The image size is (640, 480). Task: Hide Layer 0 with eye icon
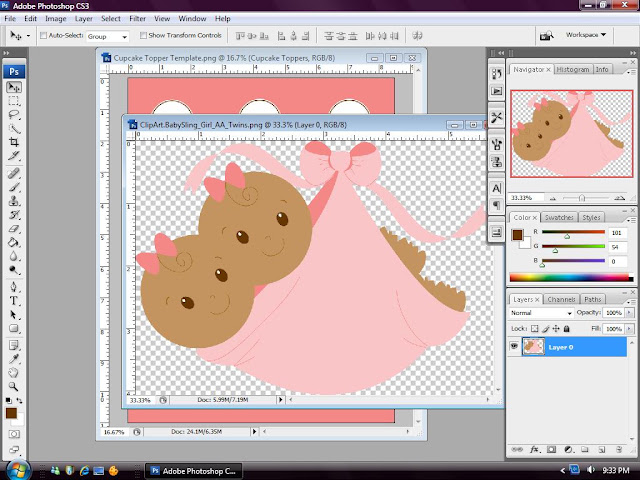pyautogui.click(x=514, y=347)
